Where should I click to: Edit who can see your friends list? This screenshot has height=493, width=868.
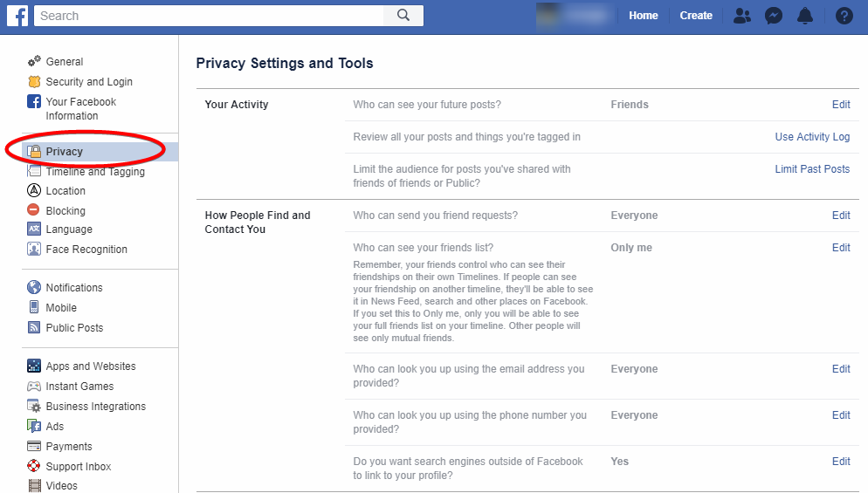[x=841, y=248]
